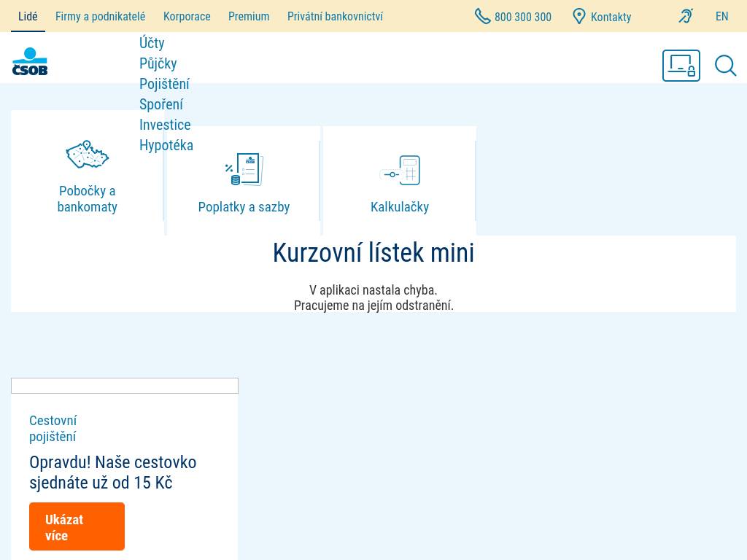
Task: Click the phone icon next to 800 300 300
Action: (482, 16)
